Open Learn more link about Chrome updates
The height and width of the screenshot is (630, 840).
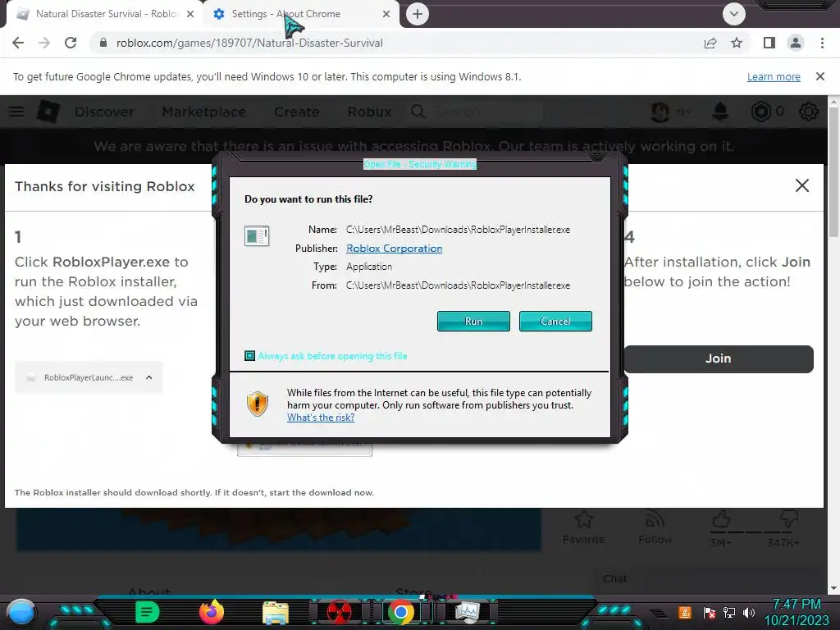(774, 76)
